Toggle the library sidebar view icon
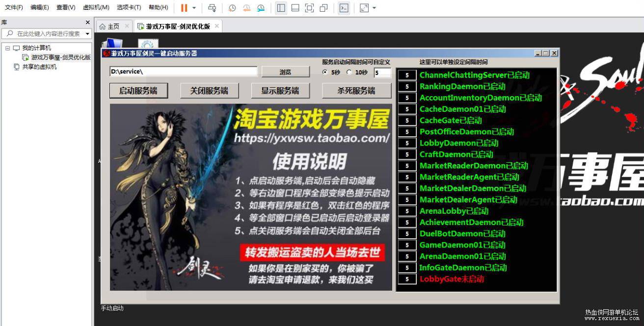644x326 pixels. tap(281, 8)
